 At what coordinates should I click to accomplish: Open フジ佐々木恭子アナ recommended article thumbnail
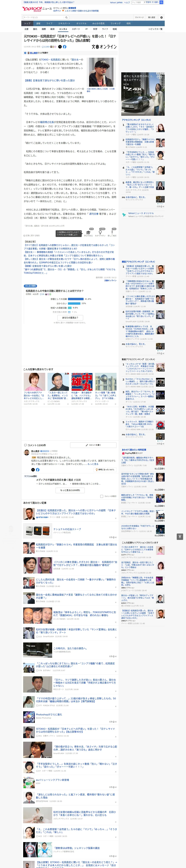pos(34,382)
